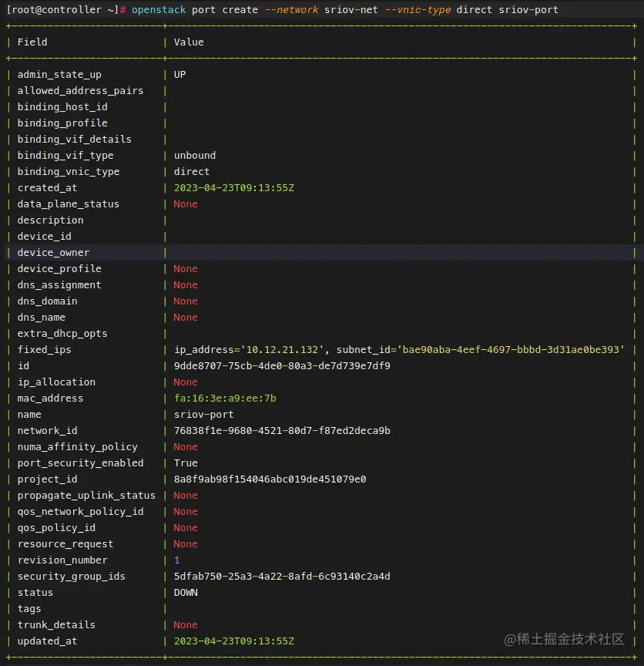Click the 'qos_policy_id' field name

point(56,528)
